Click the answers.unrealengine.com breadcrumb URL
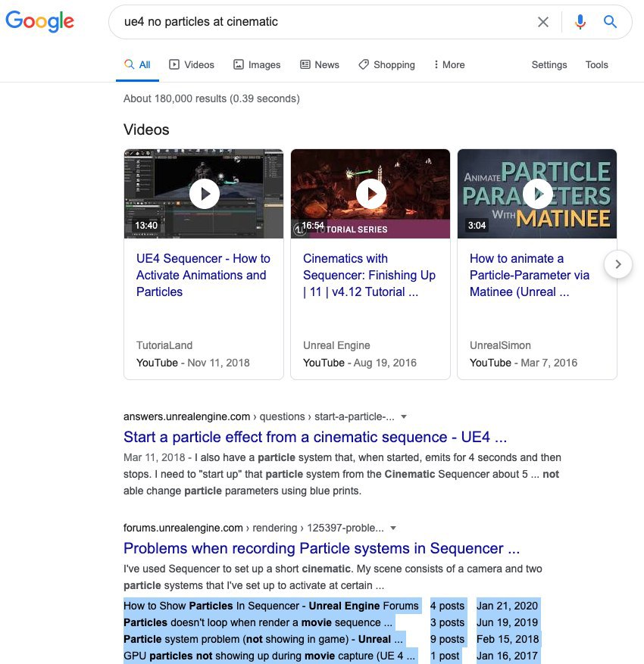644x664 pixels. [x=259, y=416]
